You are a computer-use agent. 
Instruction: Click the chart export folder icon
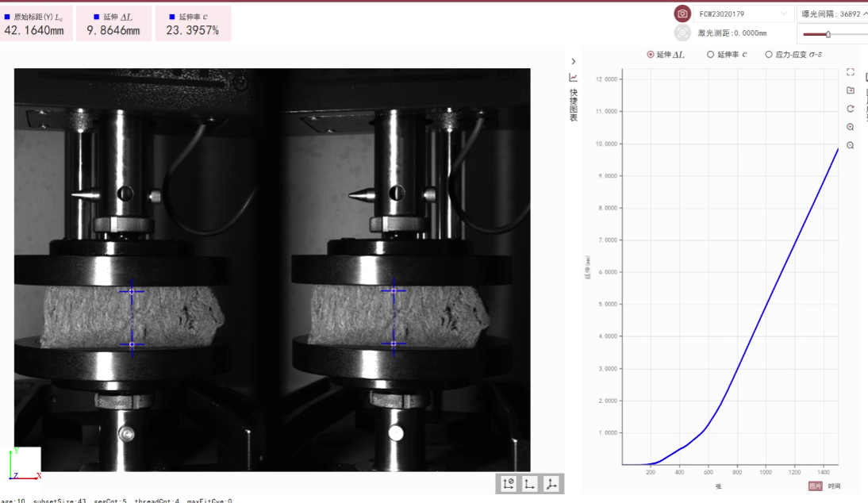click(851, 90)
